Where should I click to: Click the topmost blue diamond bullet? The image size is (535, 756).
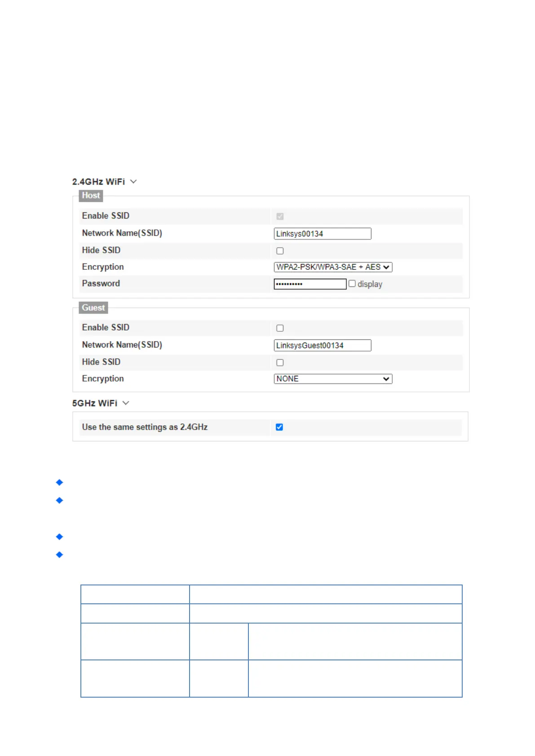59,483
